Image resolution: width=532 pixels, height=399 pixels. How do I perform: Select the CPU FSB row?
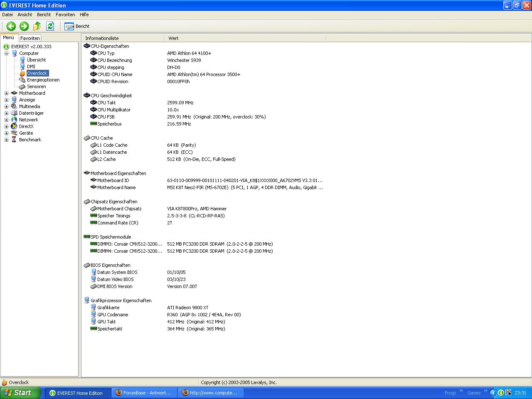coord(204,117)
